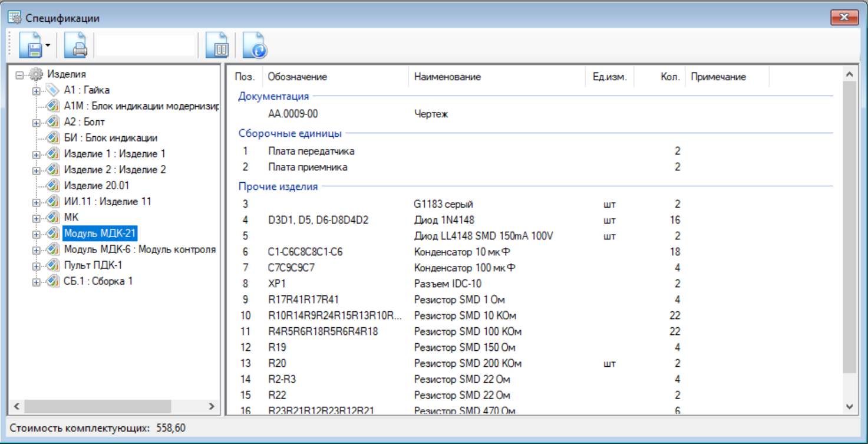868x444 pixels.
Task: Select Диод 1N4148 row
Action: tap(535, 221)
